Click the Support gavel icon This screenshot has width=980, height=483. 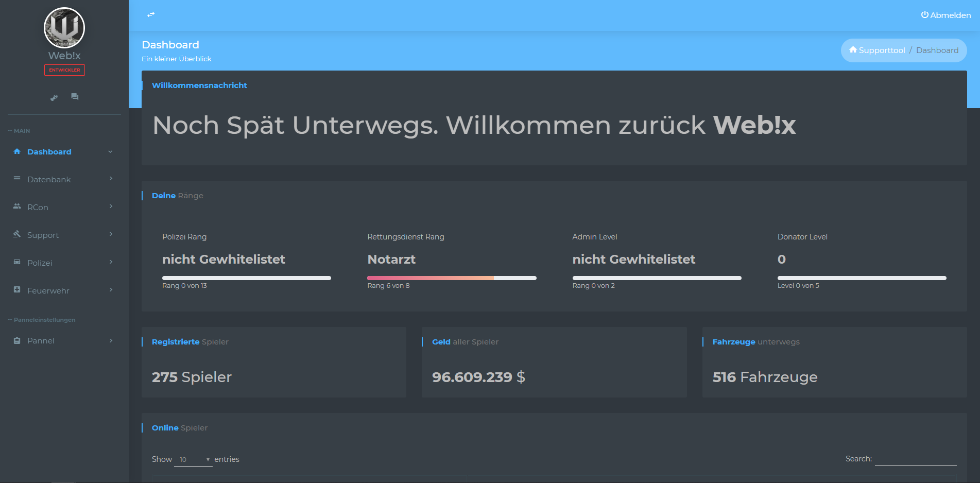click(x=17, y=234)
